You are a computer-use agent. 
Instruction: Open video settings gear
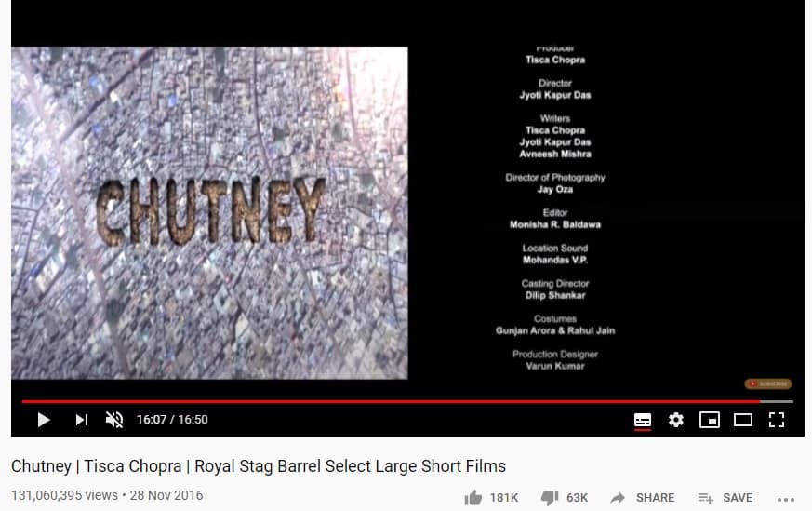[x=676, y=419]
